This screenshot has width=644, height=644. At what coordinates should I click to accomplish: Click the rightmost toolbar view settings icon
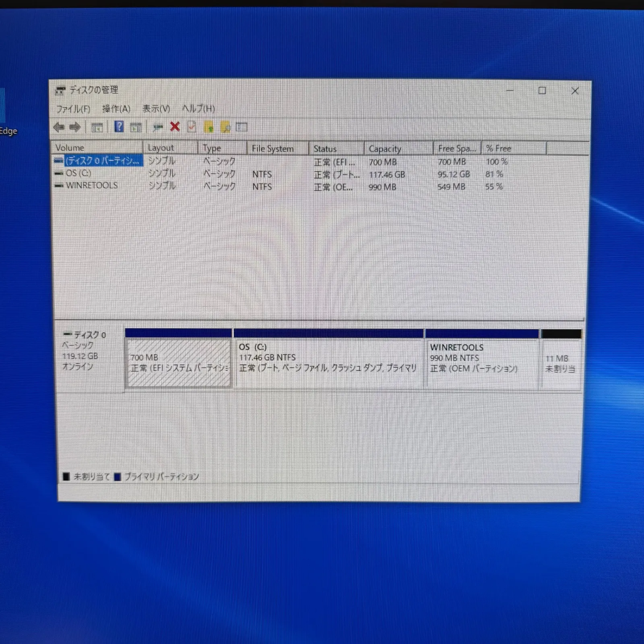(242, 127)
